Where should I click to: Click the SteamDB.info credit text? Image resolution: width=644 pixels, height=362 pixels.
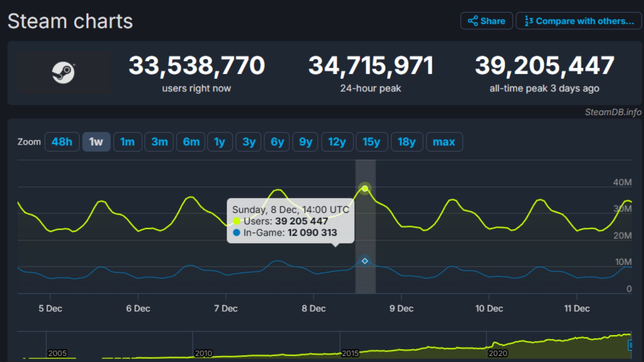(x=613, y=112)
